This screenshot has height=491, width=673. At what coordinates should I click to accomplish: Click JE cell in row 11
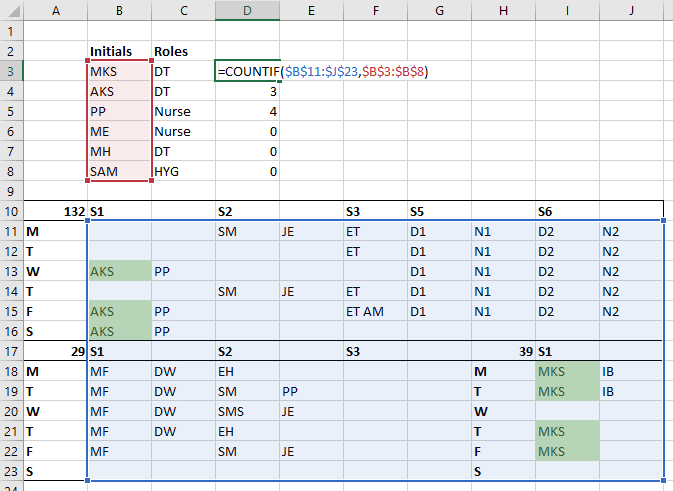(x=311, y=232)
